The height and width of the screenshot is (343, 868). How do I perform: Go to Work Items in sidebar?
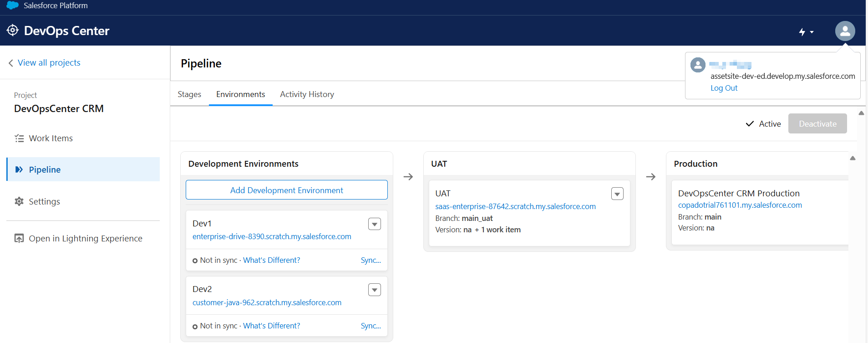click(83, 138)
